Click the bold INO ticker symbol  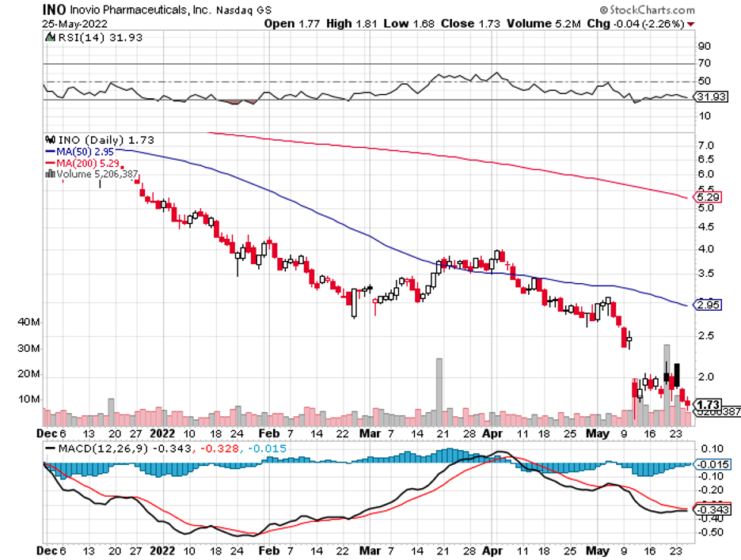pos(54,10)
